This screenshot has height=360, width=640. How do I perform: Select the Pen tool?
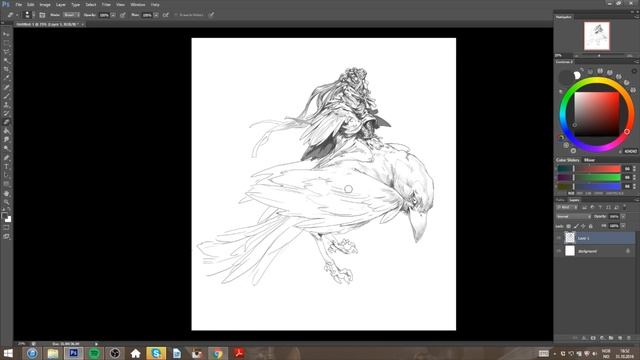click(x=7, y=158)
